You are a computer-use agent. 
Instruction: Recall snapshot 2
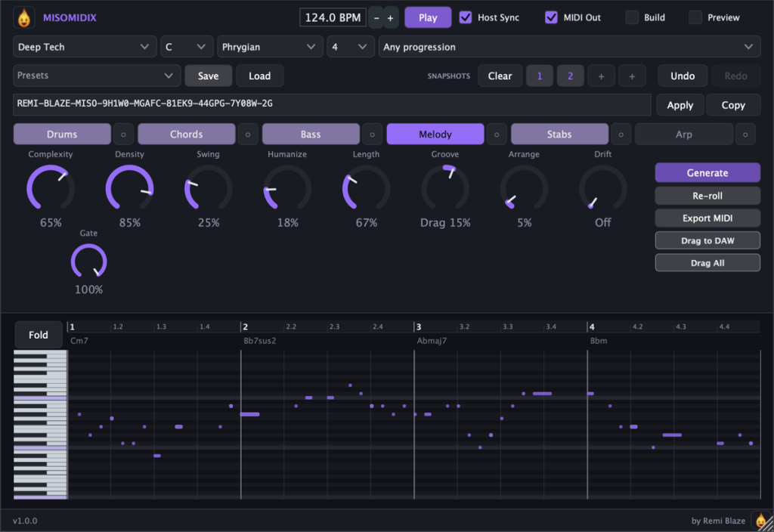click(x=570, y=76)
